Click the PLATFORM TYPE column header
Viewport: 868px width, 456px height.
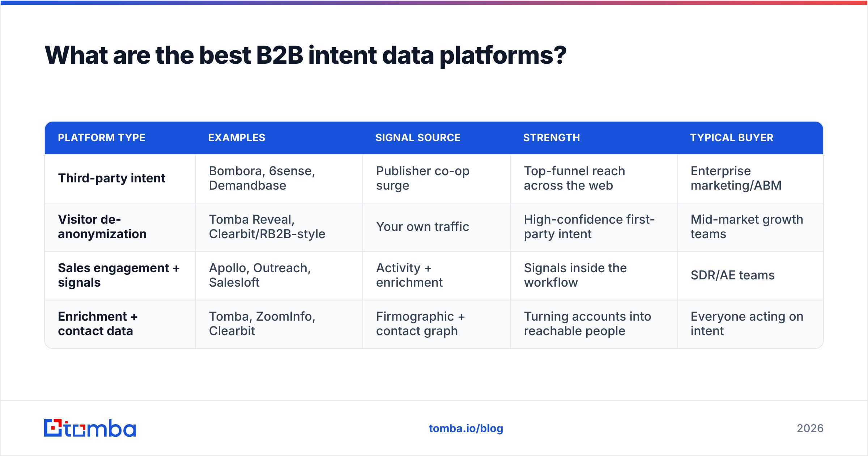(x=102, y=138)
